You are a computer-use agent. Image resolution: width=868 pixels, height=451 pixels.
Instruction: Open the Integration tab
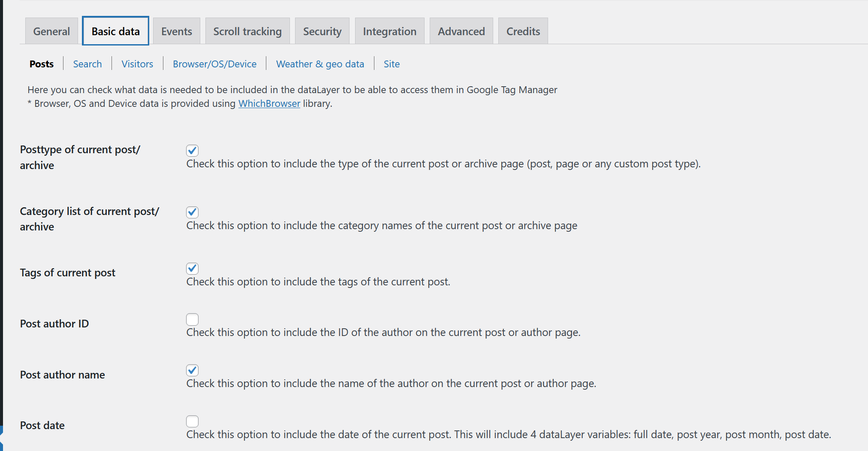(389, 31)
